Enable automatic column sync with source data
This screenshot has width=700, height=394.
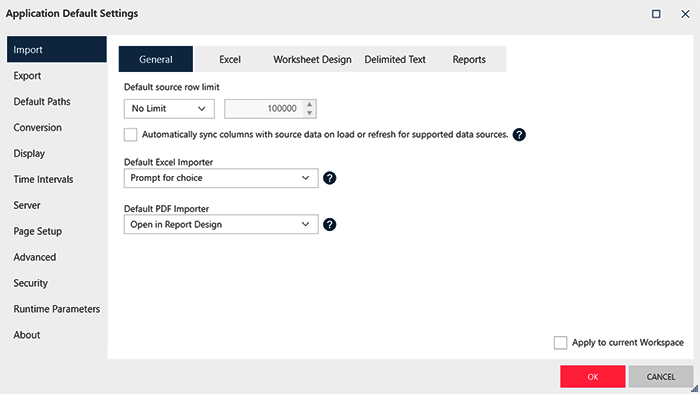(130, 134)
